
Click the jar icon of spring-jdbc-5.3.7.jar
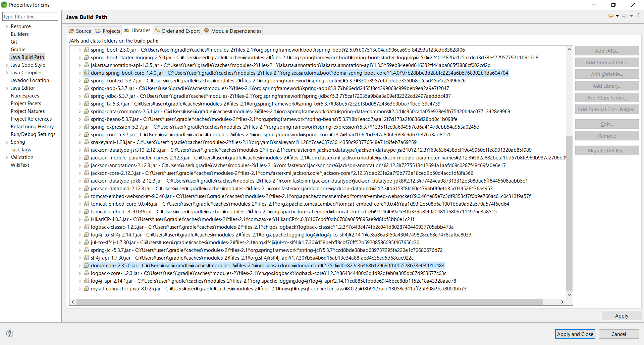[x=87, y=96]
